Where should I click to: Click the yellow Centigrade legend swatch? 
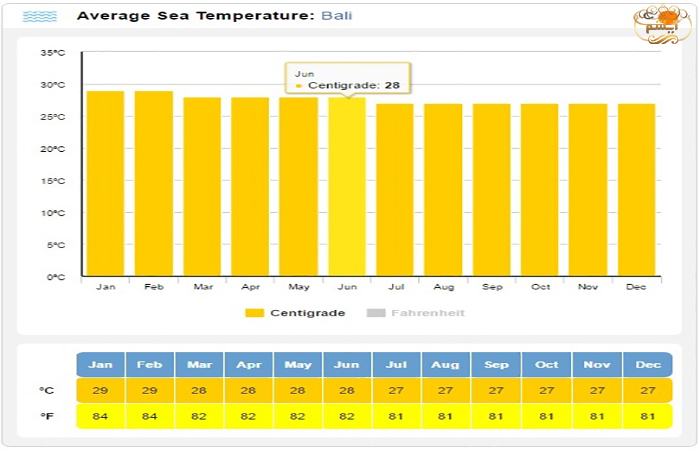(255, 313)
